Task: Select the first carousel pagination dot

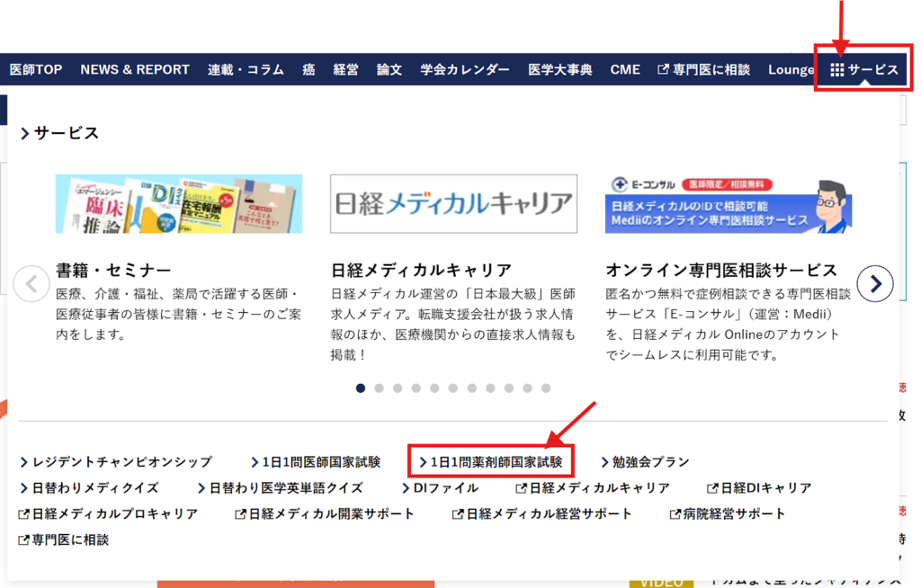Action: pos(361,388)
